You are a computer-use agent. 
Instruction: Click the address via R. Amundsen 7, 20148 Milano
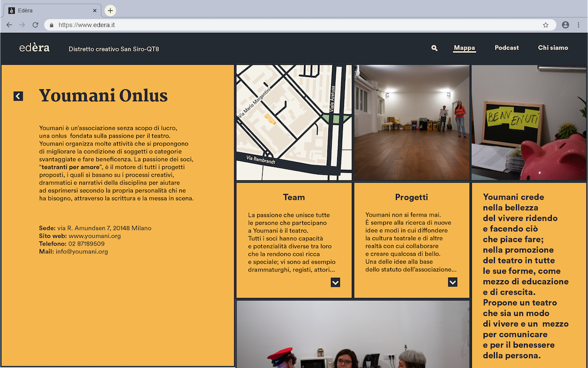click(104, 228)
